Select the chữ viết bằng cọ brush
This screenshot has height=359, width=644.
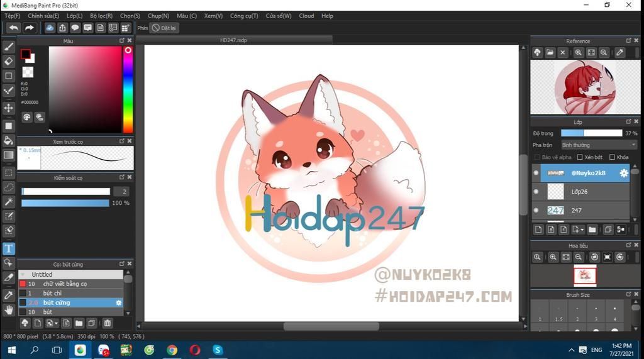(x=70, y=284)
